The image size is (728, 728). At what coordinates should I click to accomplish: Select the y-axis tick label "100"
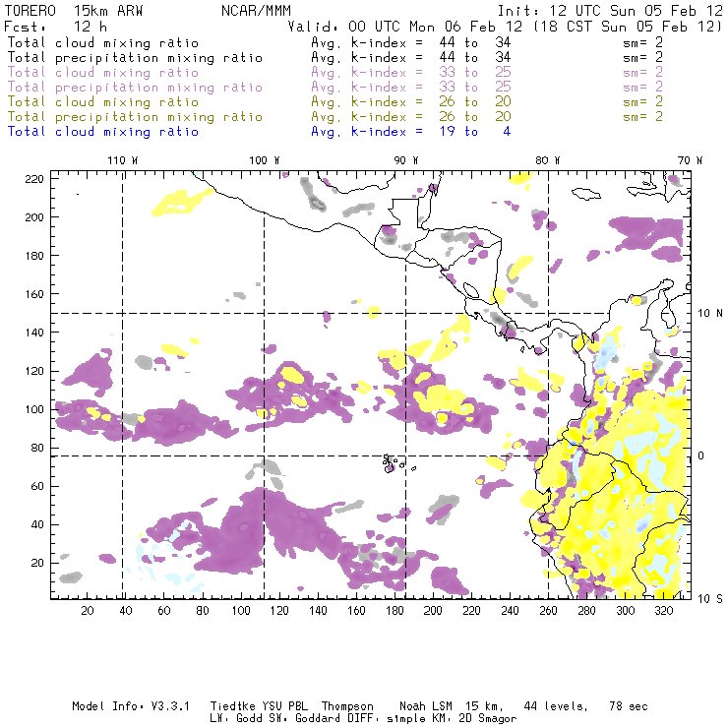[34, 409]
